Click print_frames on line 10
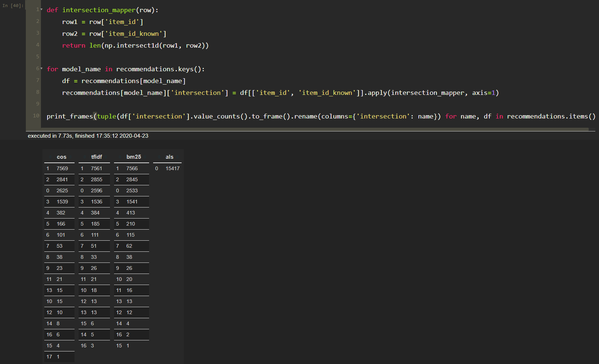The width and height of the screenshot is (599, 364). [70, 116]
